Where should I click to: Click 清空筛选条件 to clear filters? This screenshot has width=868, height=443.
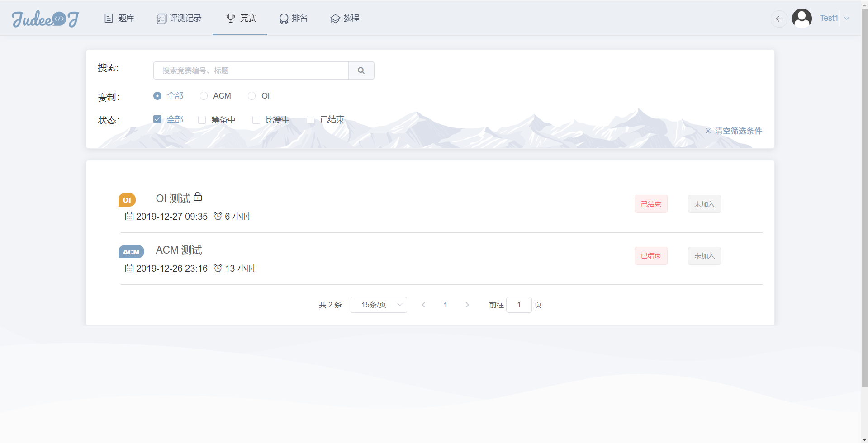point(734,131)
